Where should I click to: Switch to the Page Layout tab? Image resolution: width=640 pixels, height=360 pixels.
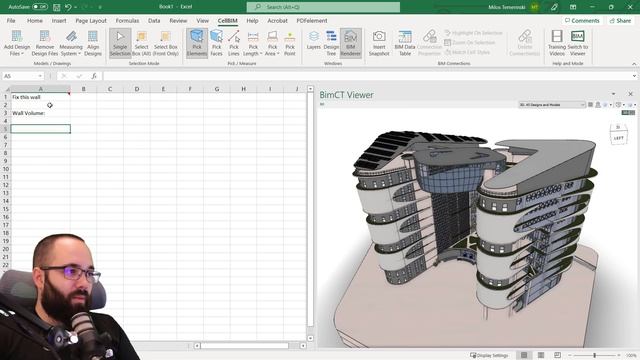pyautogui.click(x=91, y=20)
